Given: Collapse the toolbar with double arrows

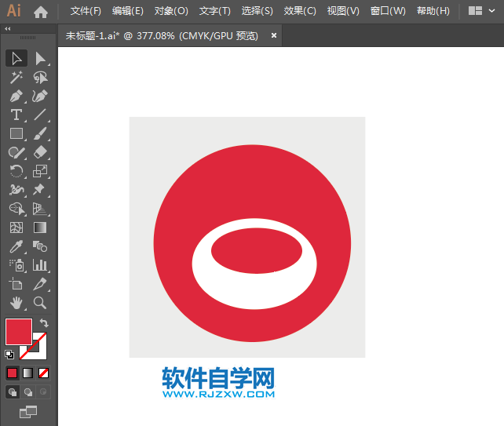Looking at the screenshot, I should click(7, 28).
